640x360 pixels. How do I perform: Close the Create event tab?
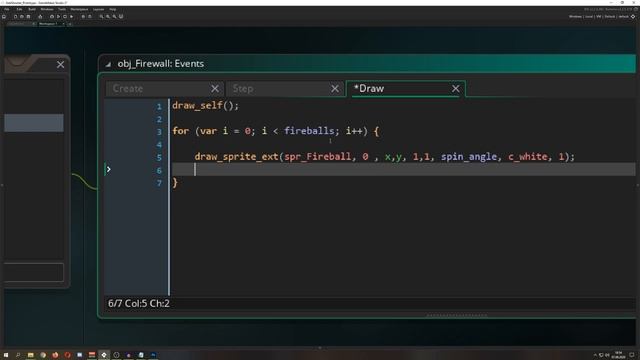(x=215, y=89)
